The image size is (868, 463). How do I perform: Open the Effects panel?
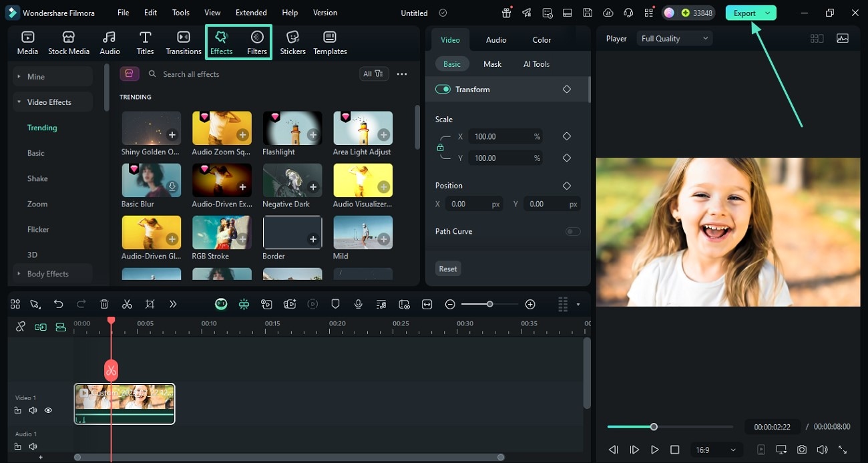pyautogui.click(x=222, y=43)
